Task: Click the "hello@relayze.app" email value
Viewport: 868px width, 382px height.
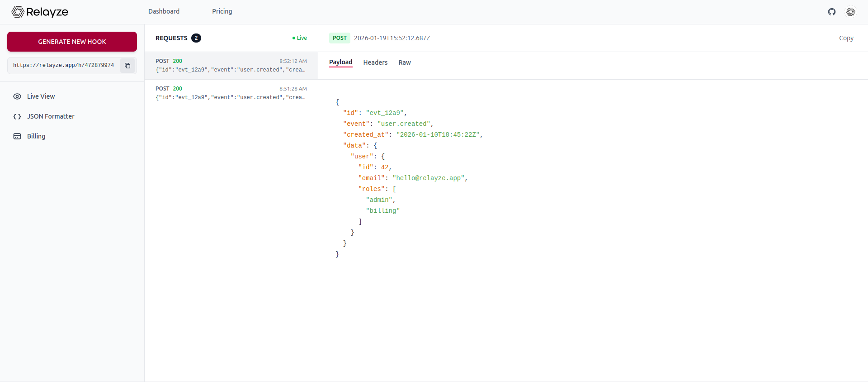Action: 429,178
